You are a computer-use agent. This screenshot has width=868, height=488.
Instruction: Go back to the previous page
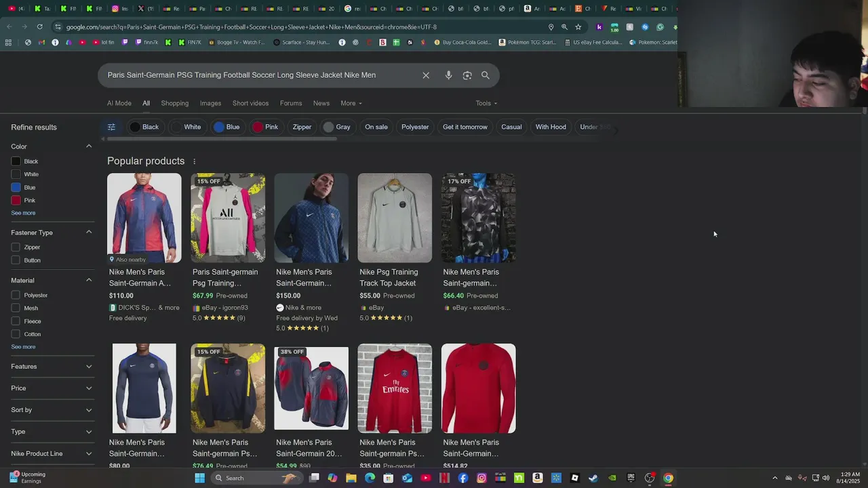click(x=9, y=27)
